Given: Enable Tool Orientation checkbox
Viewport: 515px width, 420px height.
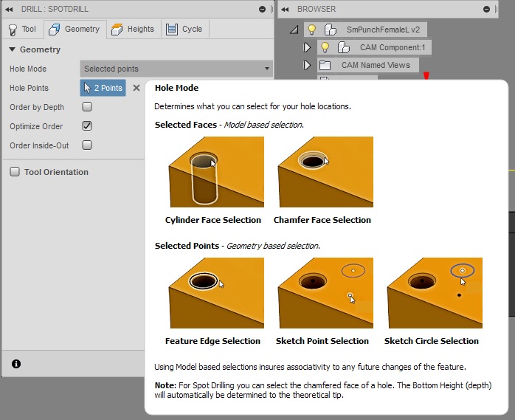Looking at the screenshot, I should 15,171.
